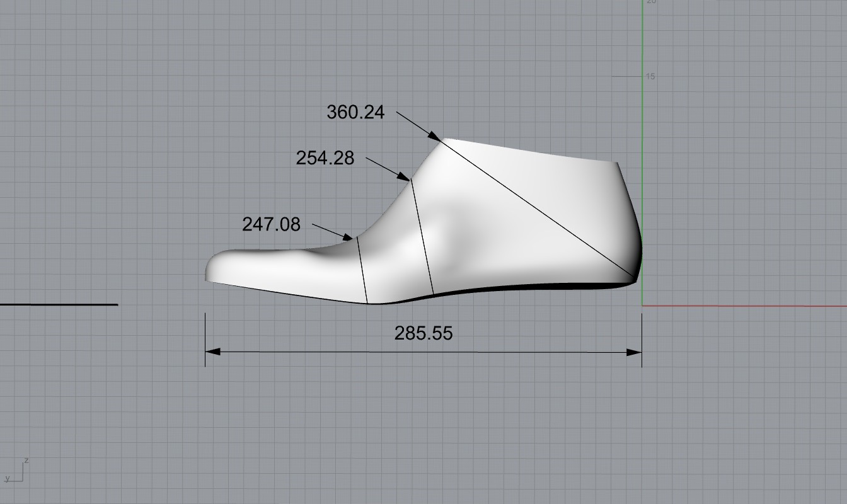The height and width of the screenshot is (504, 847).
Task: Click the red horizontal axis line
Action: click(744, 306)
